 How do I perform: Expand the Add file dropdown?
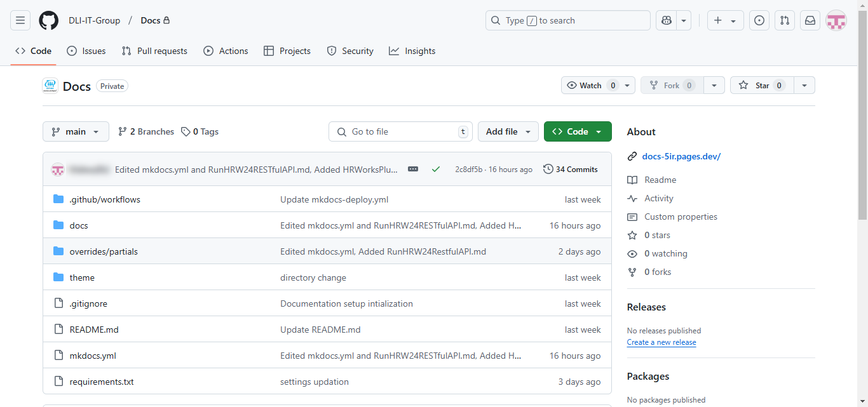(x=508, y=131)
